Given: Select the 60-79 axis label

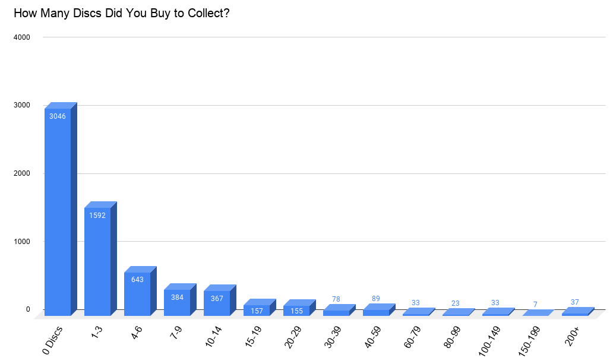Looking at the screenshot, I should (x=412, y=337).
